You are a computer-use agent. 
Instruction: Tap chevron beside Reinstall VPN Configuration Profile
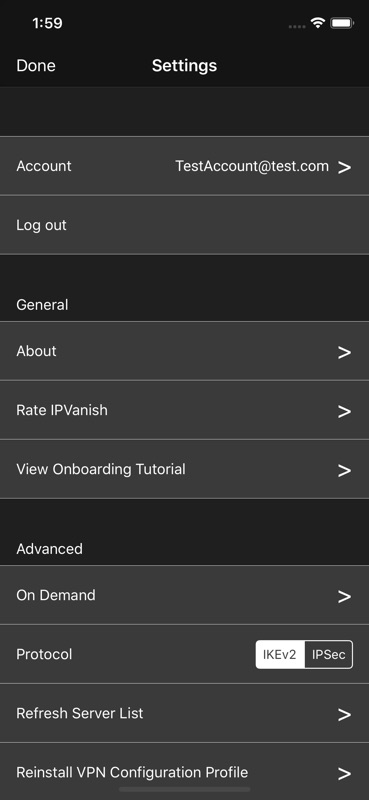[345, 773]
